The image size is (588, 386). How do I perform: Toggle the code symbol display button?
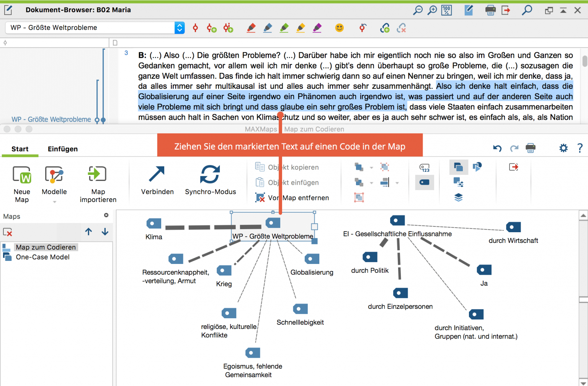click(425, 182)
